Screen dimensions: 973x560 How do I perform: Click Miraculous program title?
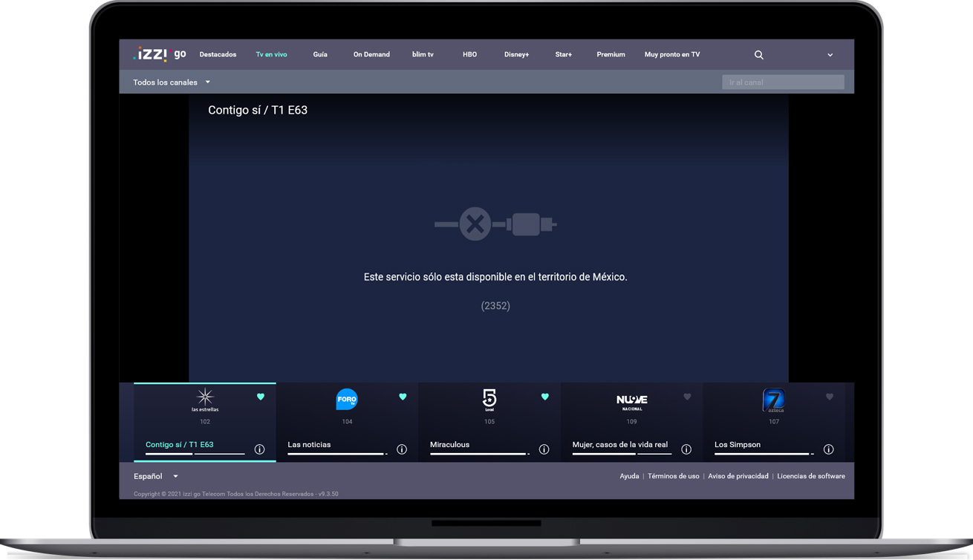pyautogui.click(x=449, y=444)
